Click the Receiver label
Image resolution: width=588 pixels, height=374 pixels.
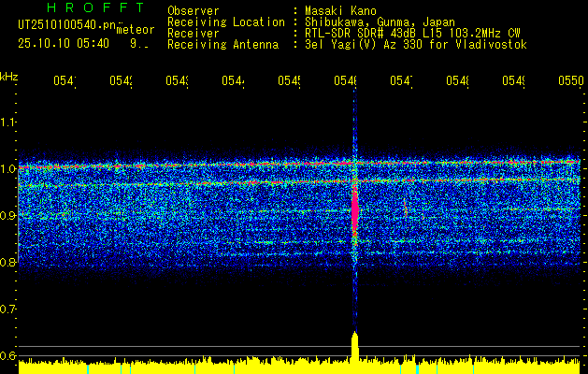pyautogui.click(x=194, y=34)
